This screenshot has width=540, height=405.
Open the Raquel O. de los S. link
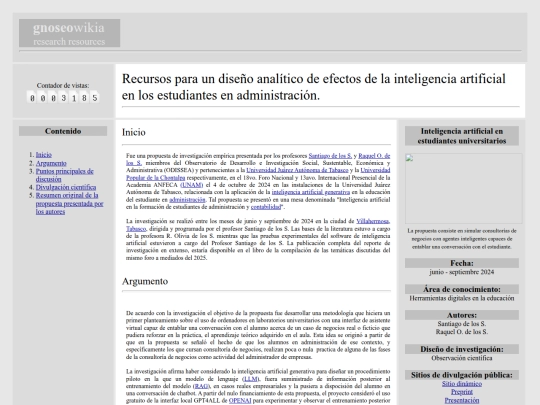374,156
